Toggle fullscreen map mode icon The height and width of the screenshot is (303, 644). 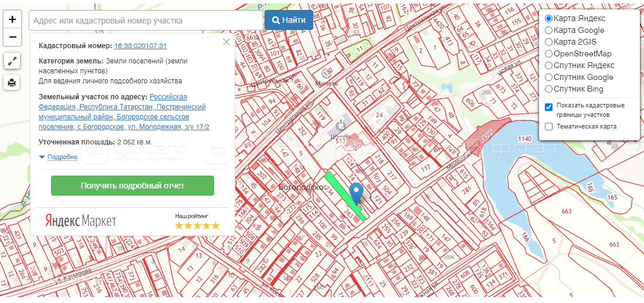pyautogui.click(x=12, y=60)
